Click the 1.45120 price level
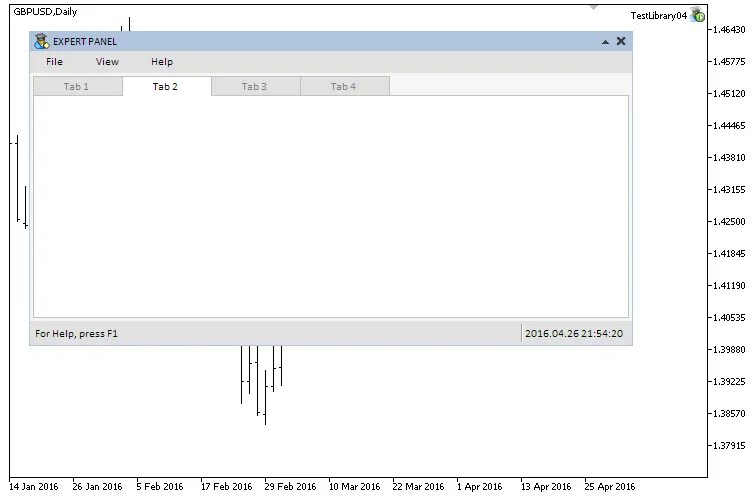Screen dimensions: 753x502 point(729,94)
